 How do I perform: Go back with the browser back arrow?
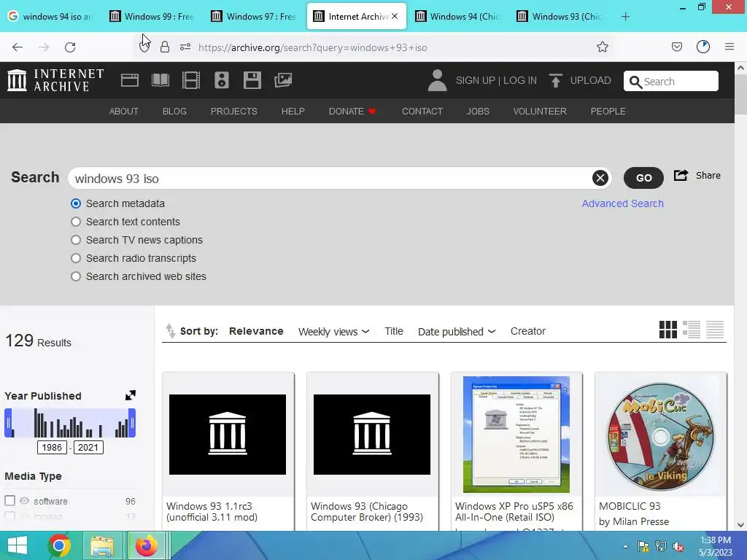pos(18,47)
